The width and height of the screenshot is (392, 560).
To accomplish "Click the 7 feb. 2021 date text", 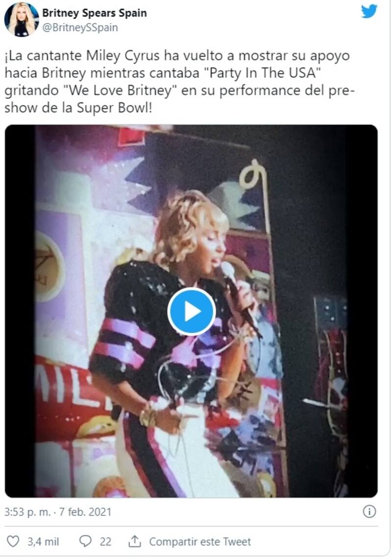I will coord(85,512).
